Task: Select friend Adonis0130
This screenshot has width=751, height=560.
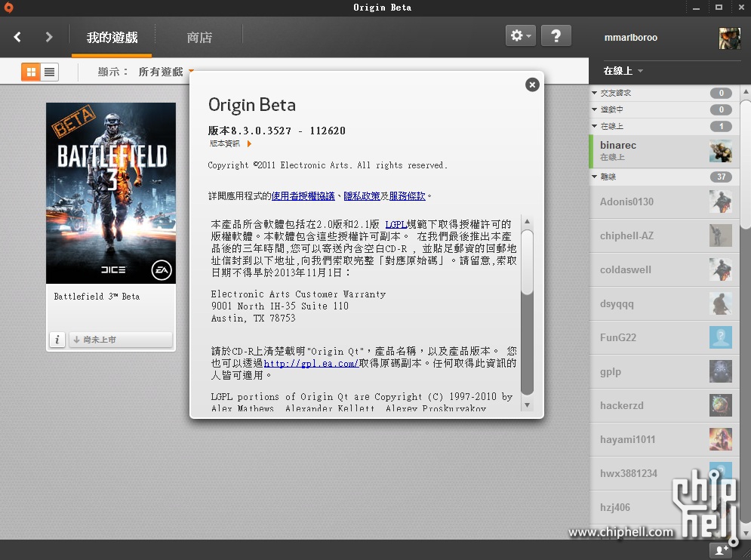Action: coord(664,202)
